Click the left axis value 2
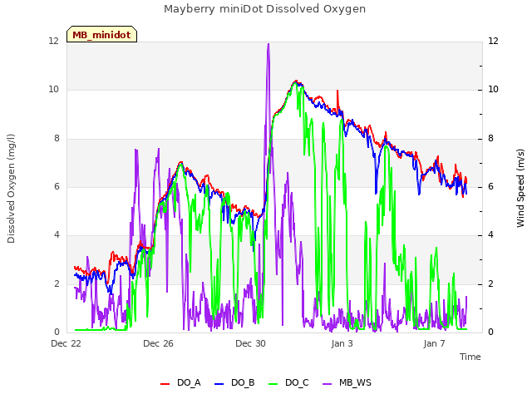The image size is (532, 399). pyautogui.click(x=57, y=283)
